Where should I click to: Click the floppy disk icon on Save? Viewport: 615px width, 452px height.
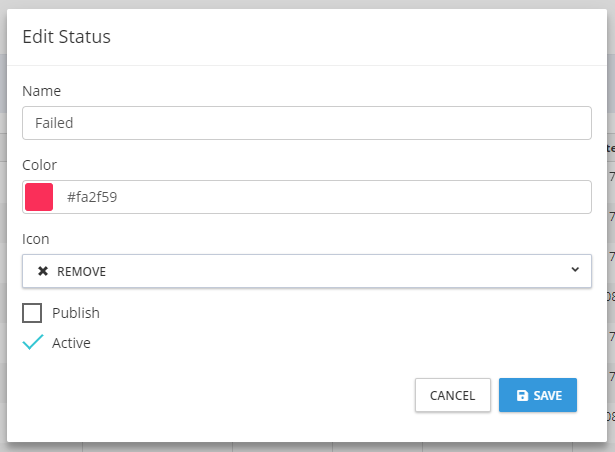coord(522,396)
